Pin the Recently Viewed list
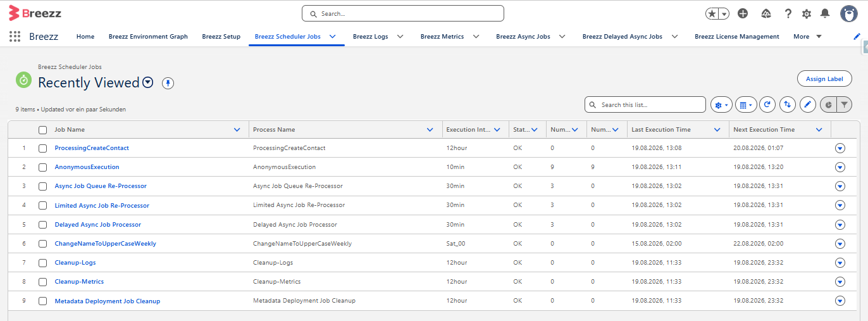 click(x=168, y=83)
